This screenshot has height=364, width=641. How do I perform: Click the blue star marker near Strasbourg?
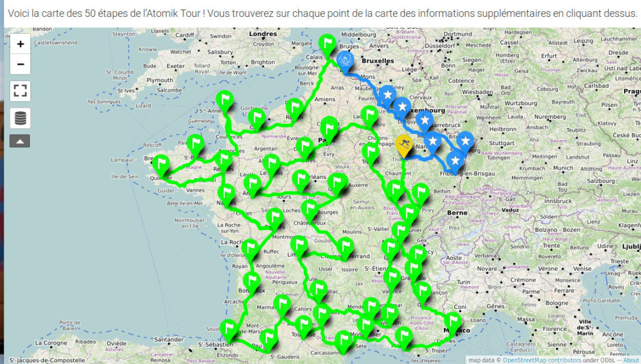[x=465, y=141]
